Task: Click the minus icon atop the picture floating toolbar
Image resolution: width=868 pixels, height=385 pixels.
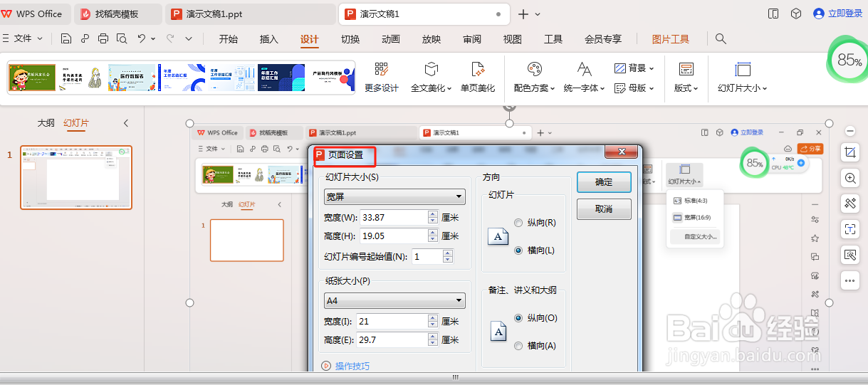Action: coord(849,131)
